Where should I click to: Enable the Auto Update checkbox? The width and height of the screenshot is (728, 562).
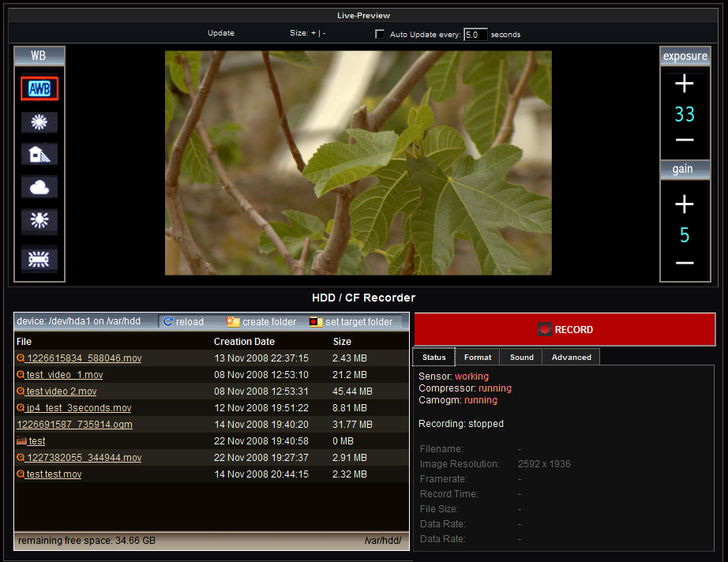pyautogui.click(x=380, y=34)
